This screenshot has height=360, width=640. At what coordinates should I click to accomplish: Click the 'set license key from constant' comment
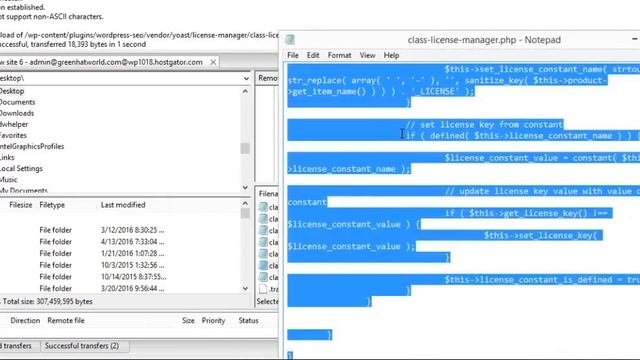point(484,124)
